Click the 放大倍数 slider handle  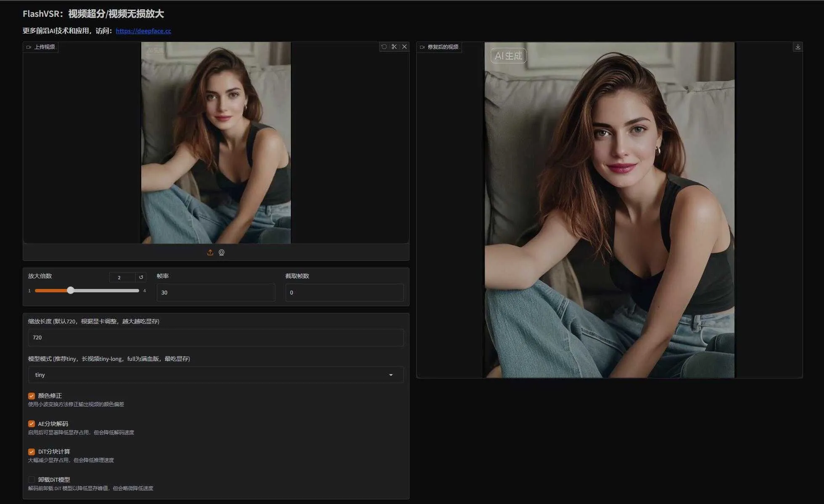coord(71,290)
